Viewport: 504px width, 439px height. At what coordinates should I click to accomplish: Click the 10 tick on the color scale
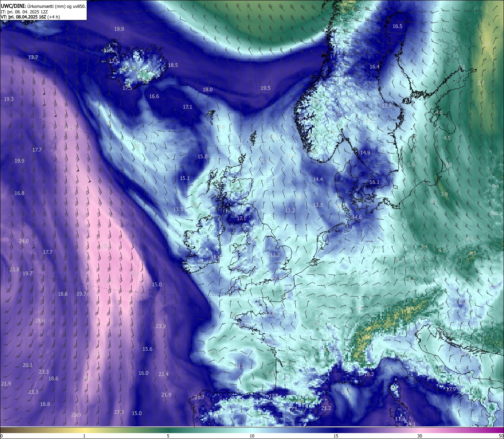click(x=252, y=436)
